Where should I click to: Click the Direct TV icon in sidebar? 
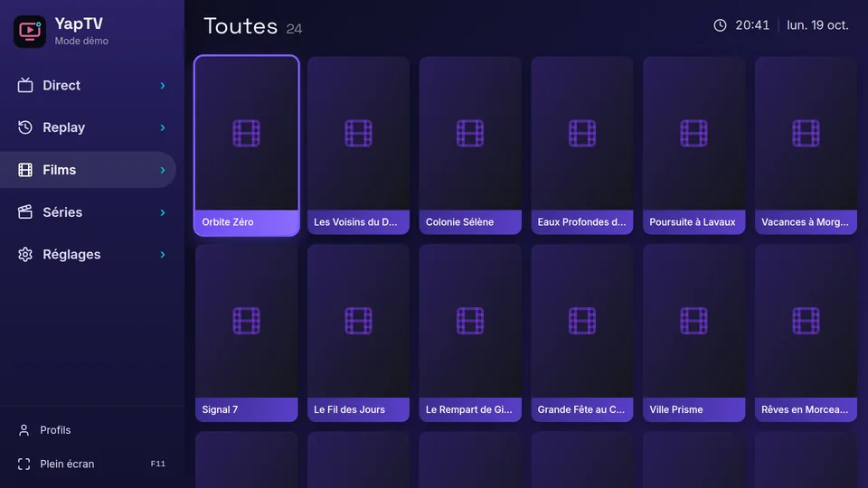pos(25,85)
